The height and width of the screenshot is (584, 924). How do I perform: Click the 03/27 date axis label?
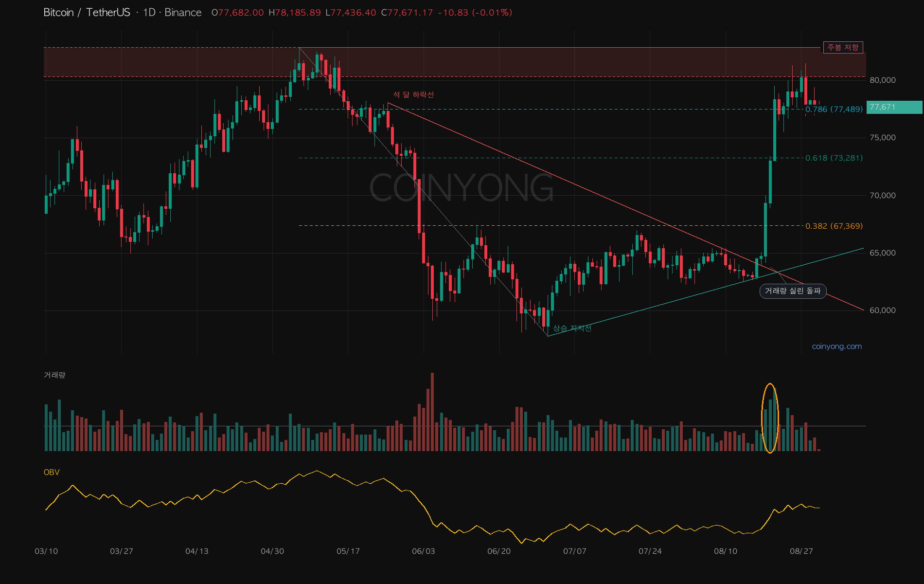(x=122, y=551)
